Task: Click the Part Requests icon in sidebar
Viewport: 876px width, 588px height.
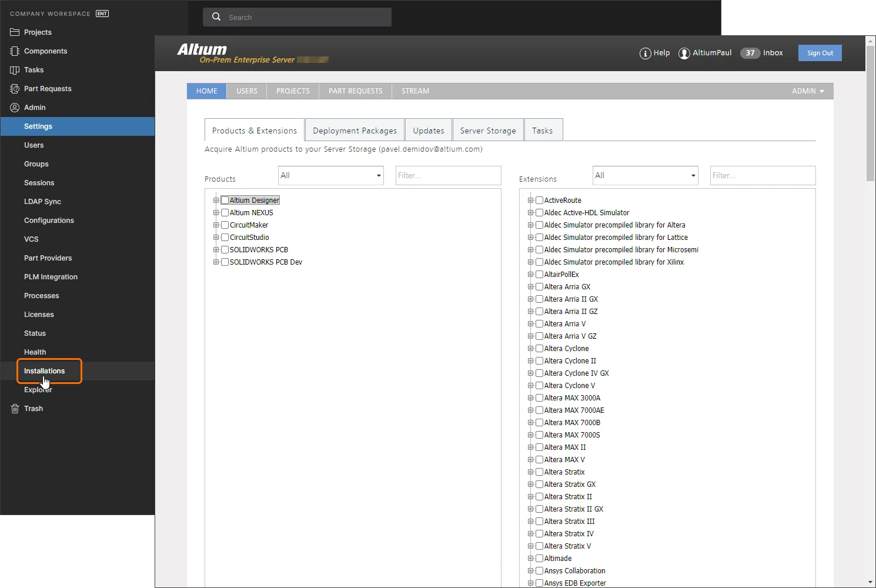Action: [15, 89]
